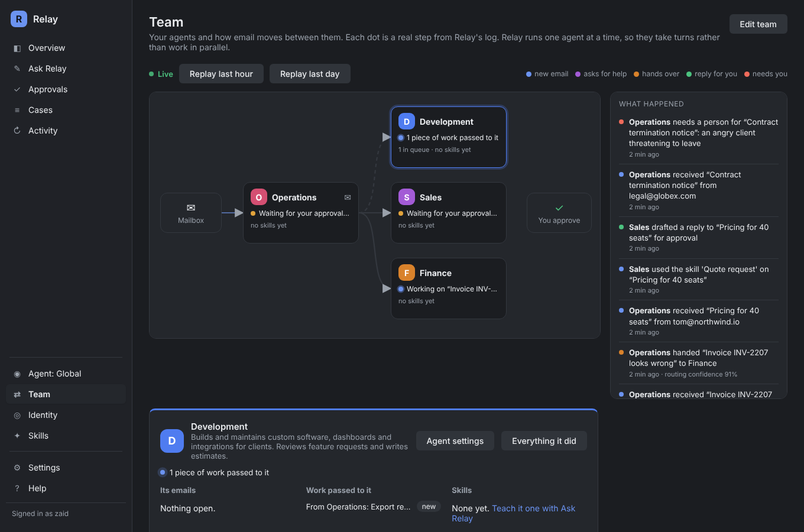Click the Overview sidebar icon

(17, 48)
